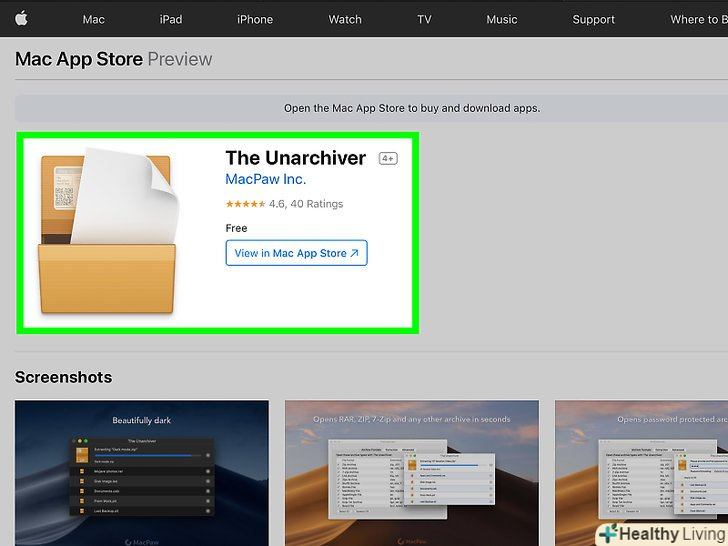Click the Mac App Store Preview heading
The width and height of the screenshot is (728, 546).
point(113,59)
